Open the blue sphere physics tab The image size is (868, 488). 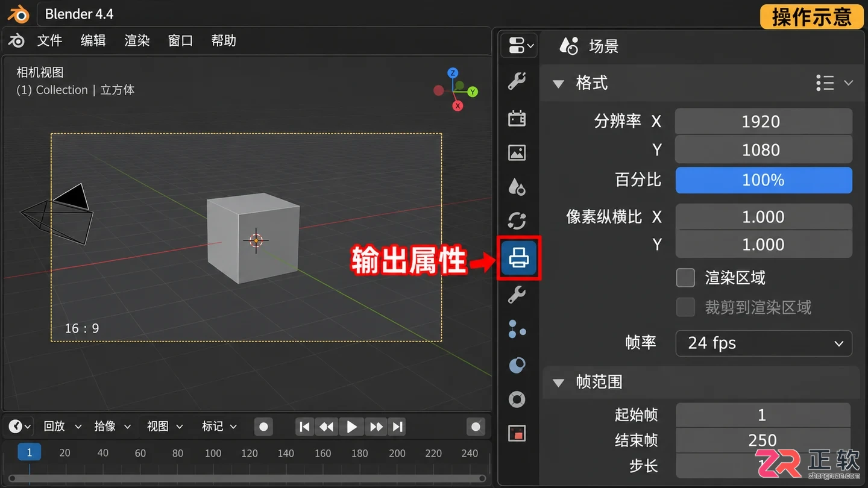coord(517,364)
